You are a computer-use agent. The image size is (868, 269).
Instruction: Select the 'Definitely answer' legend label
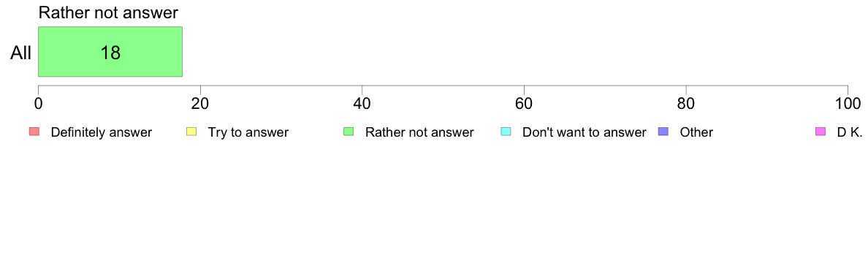tap(102, 132)
